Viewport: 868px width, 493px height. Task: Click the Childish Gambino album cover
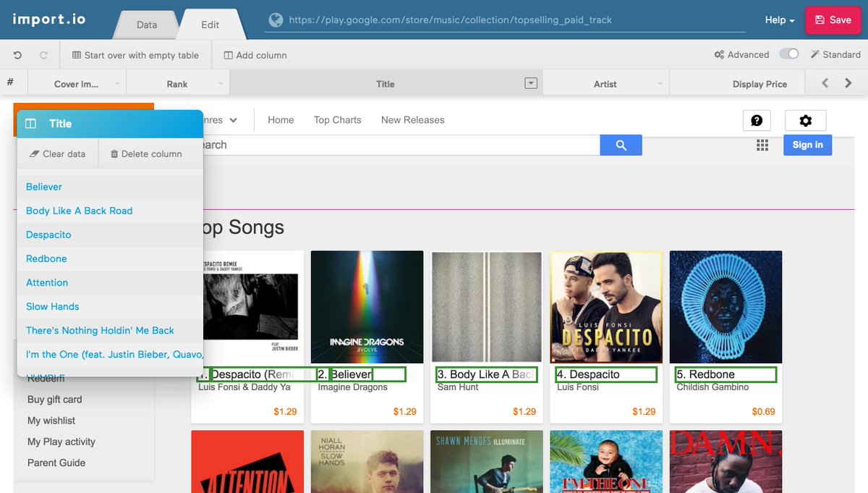pyautogui.click(x=726, y=307)
